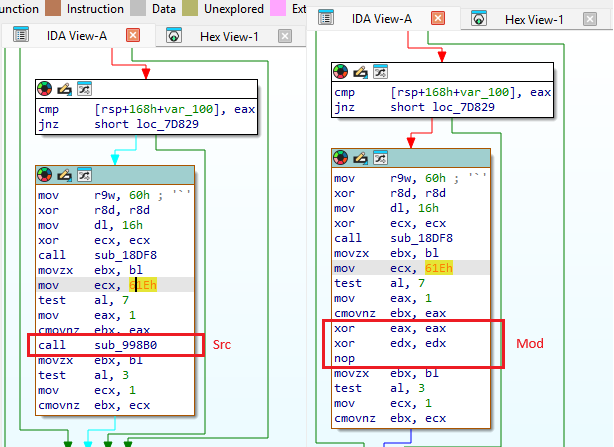Click the nop instruction in Mod view

tap(344, 357)
